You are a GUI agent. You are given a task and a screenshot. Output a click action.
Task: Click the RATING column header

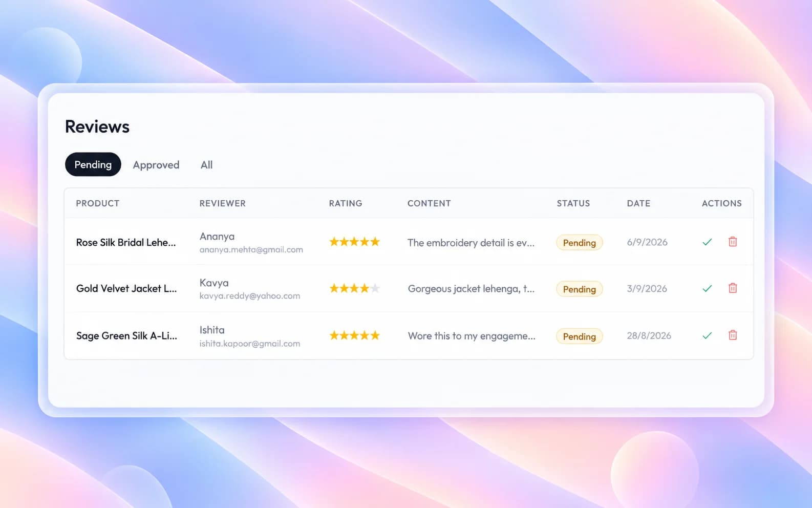(x=346, y=203)
